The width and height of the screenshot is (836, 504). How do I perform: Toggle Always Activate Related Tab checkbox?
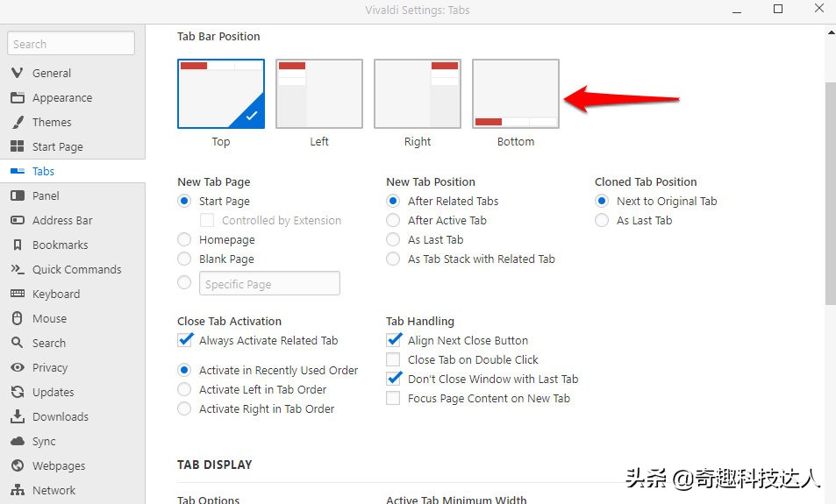[x=185, y=340]
